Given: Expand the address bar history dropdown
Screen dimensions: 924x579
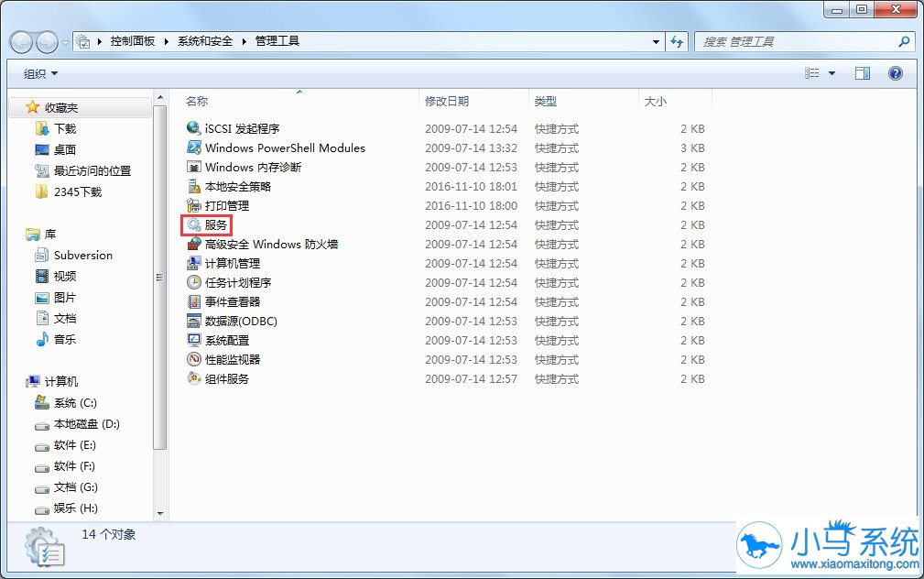Looking at the screenshot, I should (656, 42).
